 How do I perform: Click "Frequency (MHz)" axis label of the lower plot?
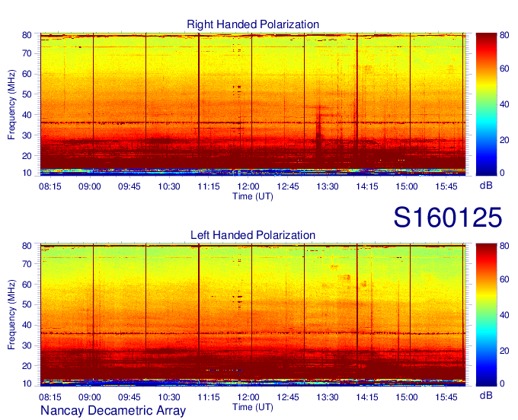pyautogui.click(x=11, y=315)
